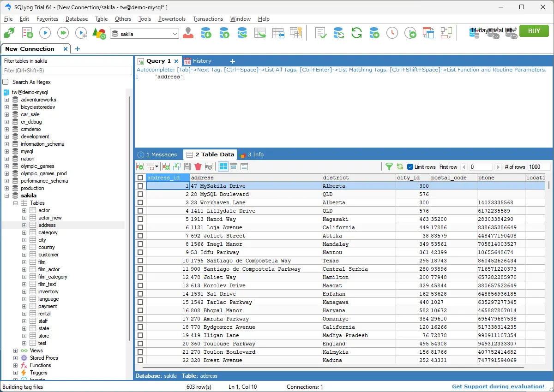The image size is (554, 392).
Task: Enable the Search As Regex checkbox
Action: coord(6,82)
